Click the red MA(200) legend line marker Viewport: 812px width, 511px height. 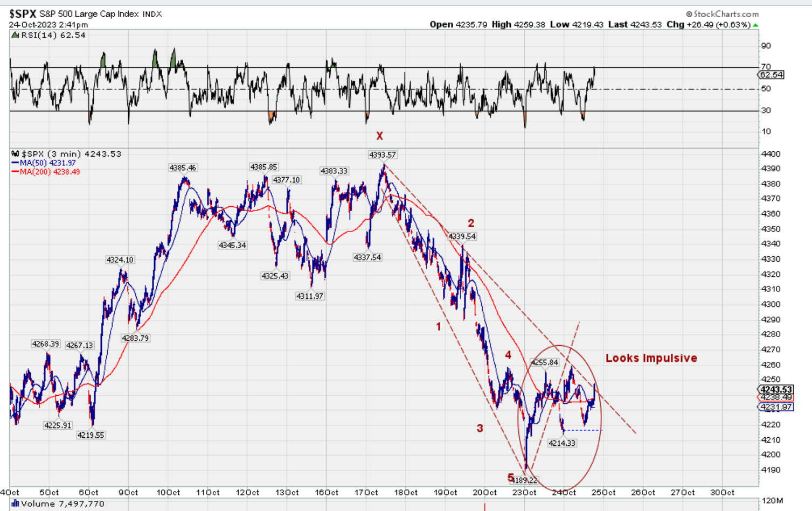point(15,172)
